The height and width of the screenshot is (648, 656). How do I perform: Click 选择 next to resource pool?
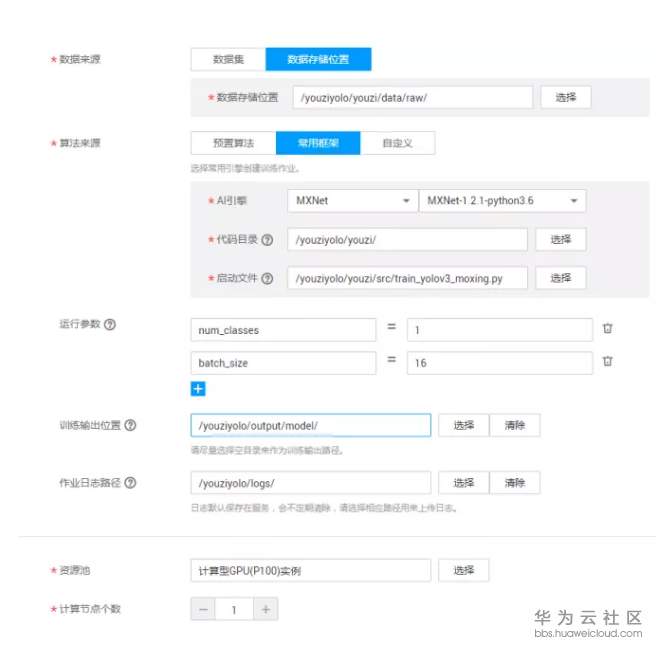(x=464, y=571)
